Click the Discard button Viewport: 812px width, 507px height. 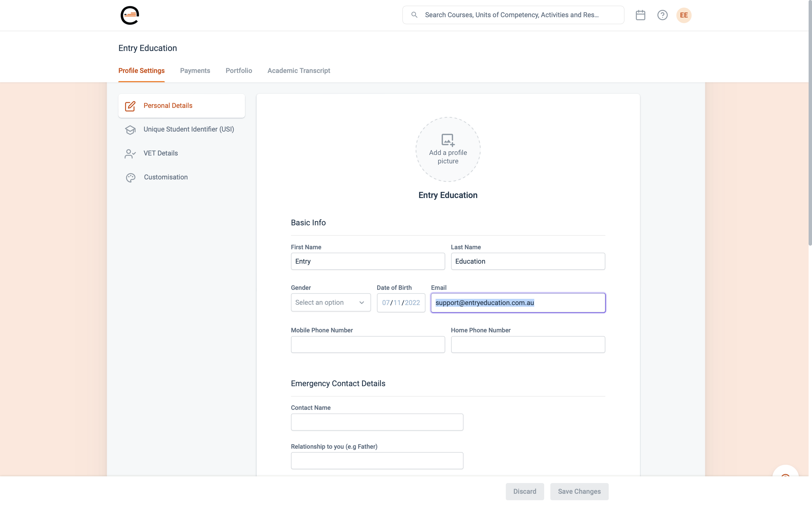tap(524, 491)
